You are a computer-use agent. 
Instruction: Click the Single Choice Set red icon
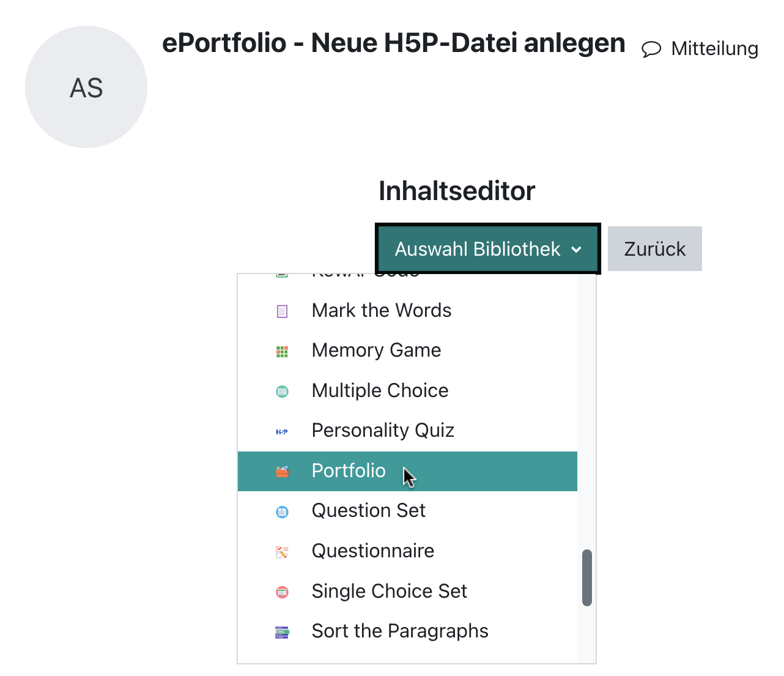coord(282,592)
